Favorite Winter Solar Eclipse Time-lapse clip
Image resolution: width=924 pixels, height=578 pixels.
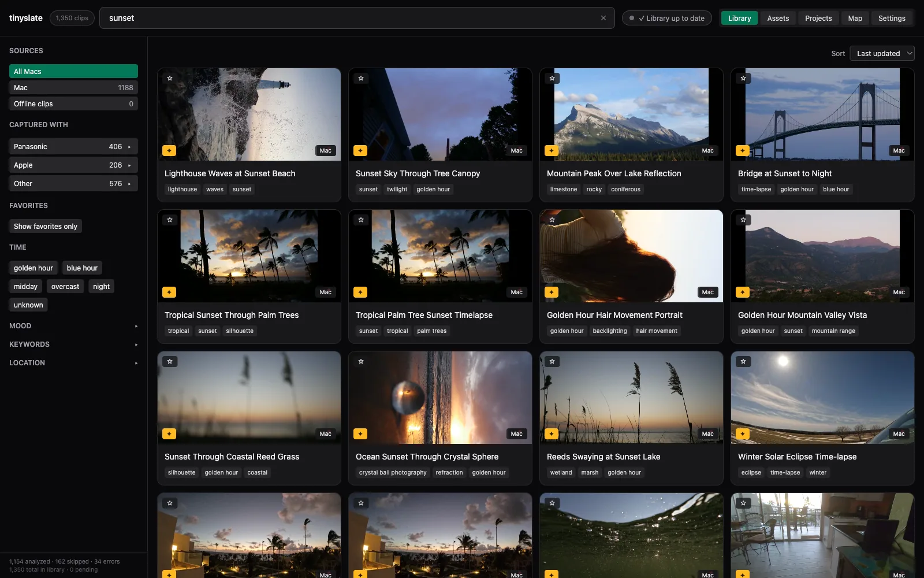tap(743, 361)
